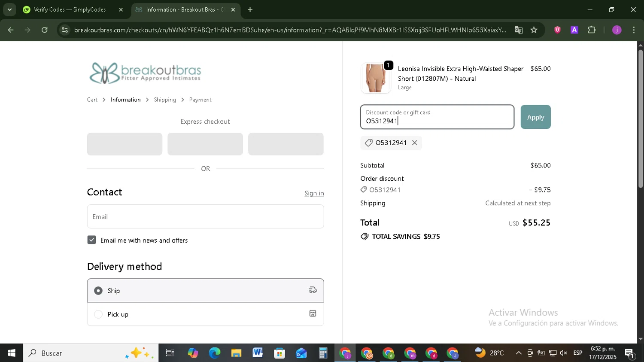
Task: Select Pick up delivery method
Action: point(205,314)
